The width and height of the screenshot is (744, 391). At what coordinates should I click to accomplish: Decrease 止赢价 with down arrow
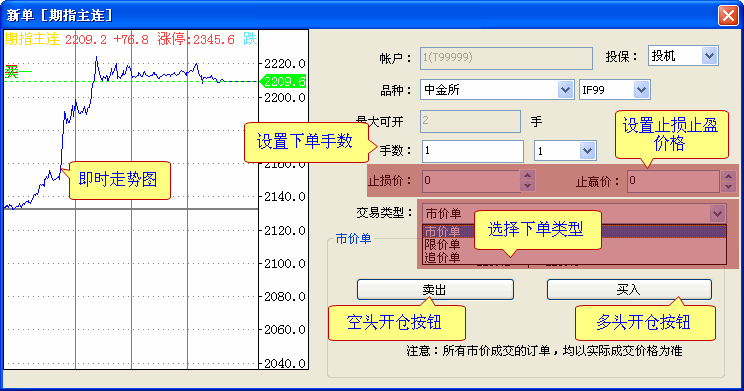(728, 186)
